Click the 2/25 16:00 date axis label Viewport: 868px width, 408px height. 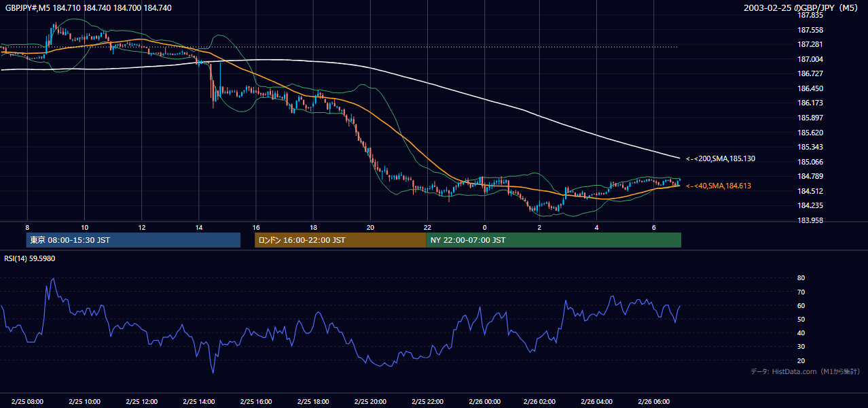click(x=256, y=401)
